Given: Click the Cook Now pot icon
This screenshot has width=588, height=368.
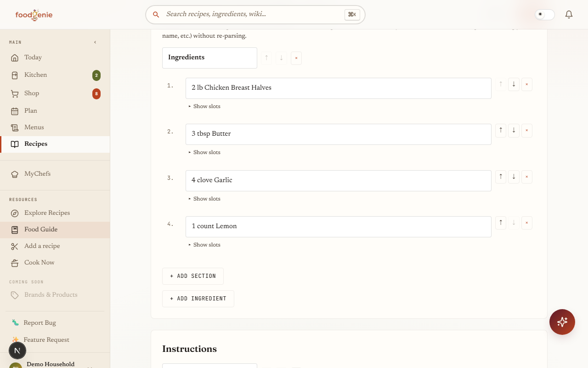Looking at the screenshot, I should tap(15, 263).
